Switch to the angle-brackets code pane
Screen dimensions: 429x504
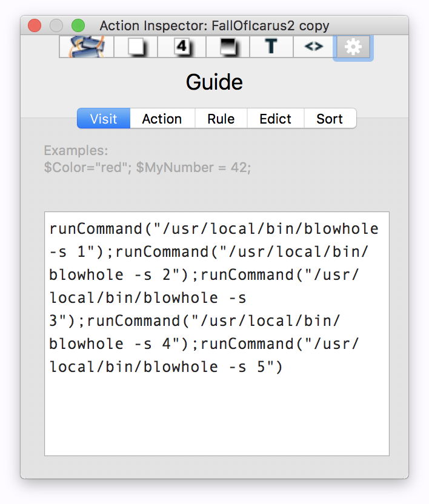[x=313, y=47]
